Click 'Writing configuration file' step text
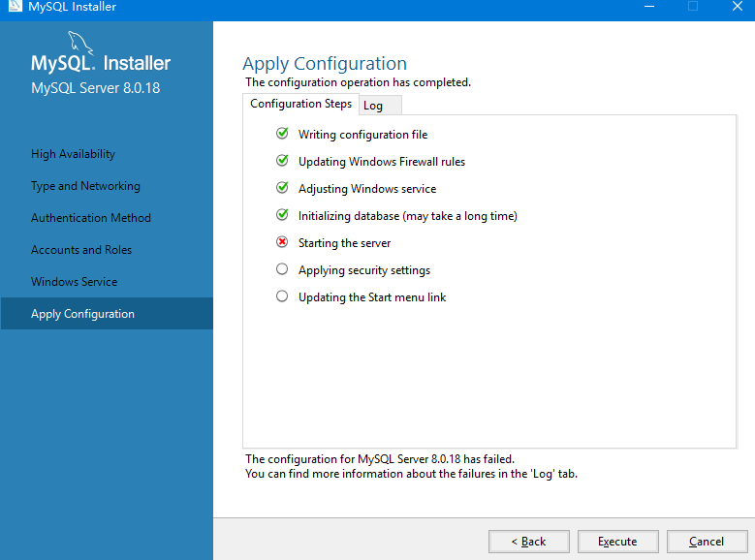Viewport: 755px width, 560px height. 363,135
